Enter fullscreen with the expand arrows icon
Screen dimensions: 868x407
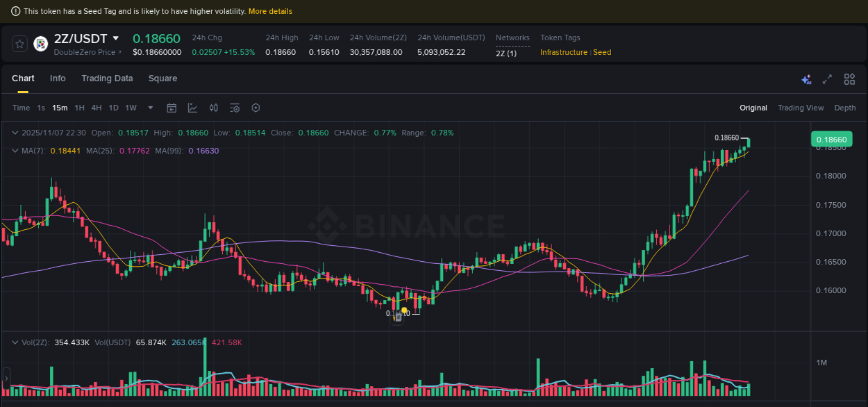click(827, 80)
